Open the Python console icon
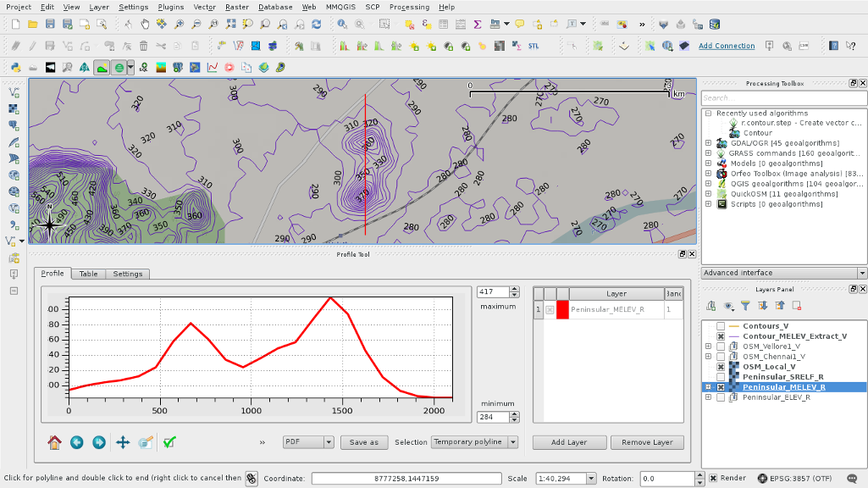Viewport: 868px width, 488px height. [x=15, y=67]
